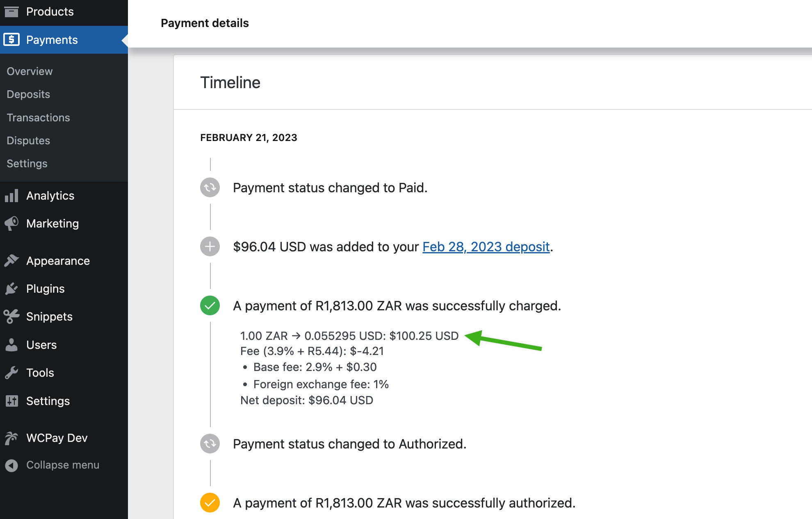Select the Payments dollar icon
Image resolution: width=812 pixels, height=519 pixels.
pos(11,40)
